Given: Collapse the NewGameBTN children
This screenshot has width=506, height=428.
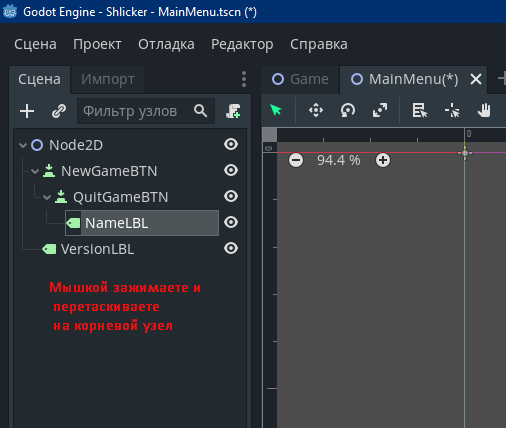Looking at the screenshot, I should 35,171.
